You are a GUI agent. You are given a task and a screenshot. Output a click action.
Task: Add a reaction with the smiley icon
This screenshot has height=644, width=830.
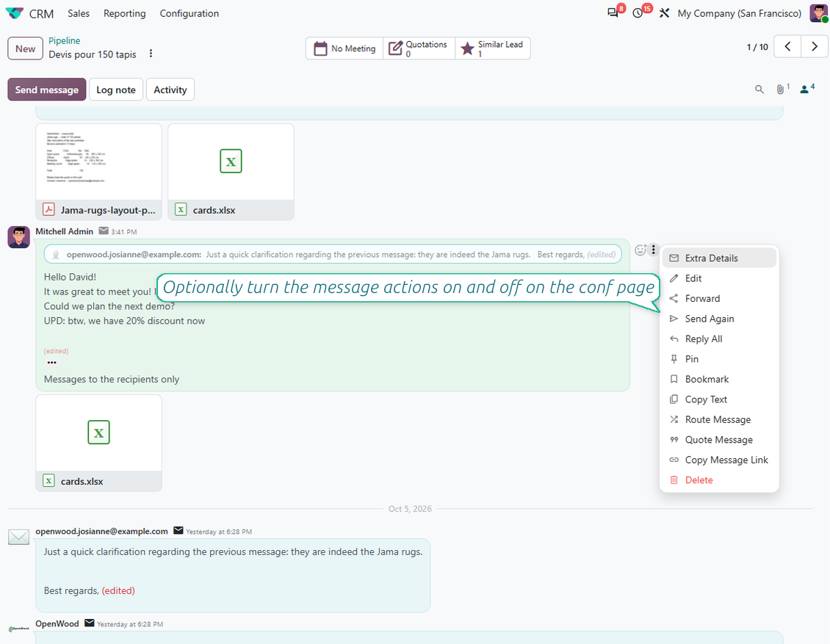click(x=640, y=250)
